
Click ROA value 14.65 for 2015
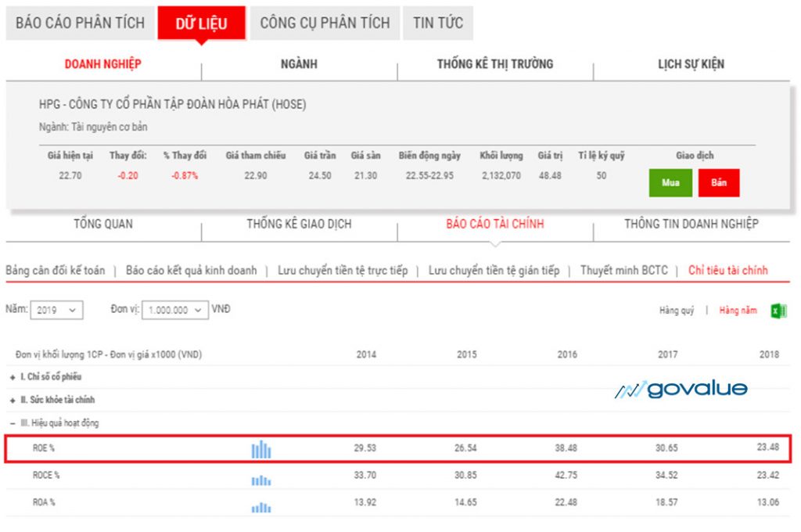465,502
